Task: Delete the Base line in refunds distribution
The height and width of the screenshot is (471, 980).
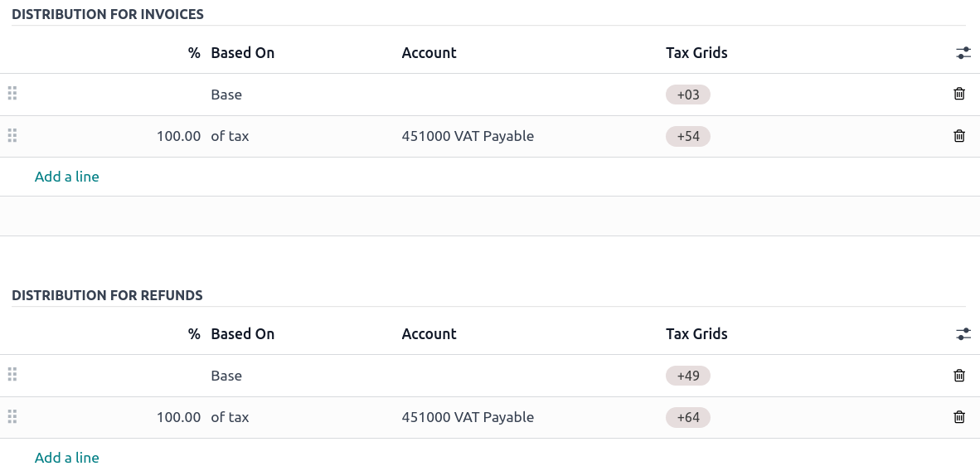Action: pyautogui.click(x=959, y=375)
